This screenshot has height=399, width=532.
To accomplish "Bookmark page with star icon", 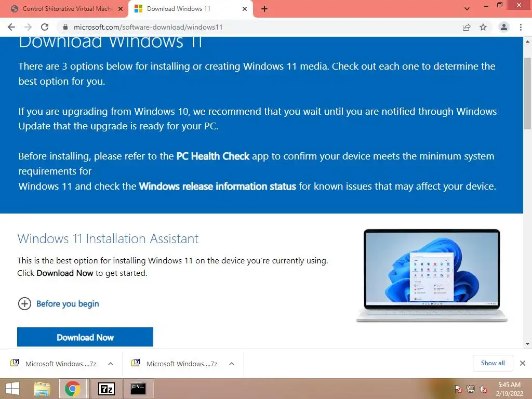I will pos(483,27).
